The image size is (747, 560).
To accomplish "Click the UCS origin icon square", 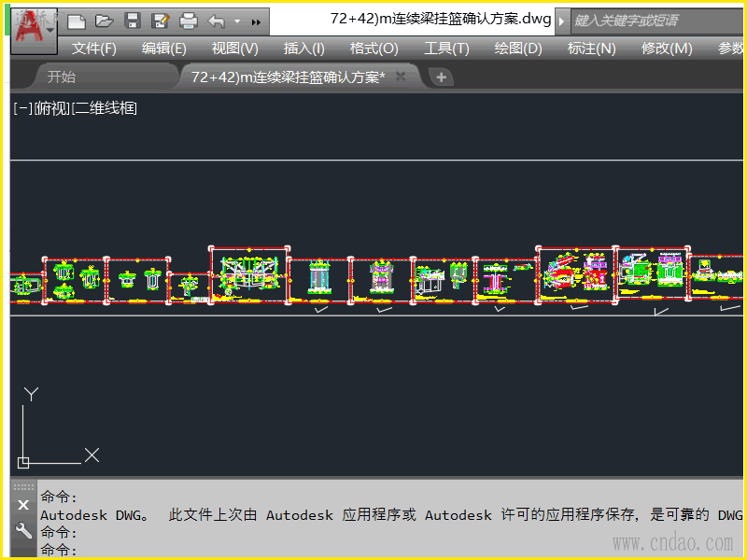I will pos(22,462).
